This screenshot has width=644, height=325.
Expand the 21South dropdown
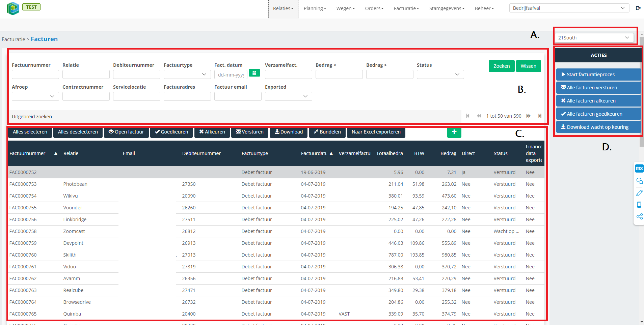click(594, 38)
